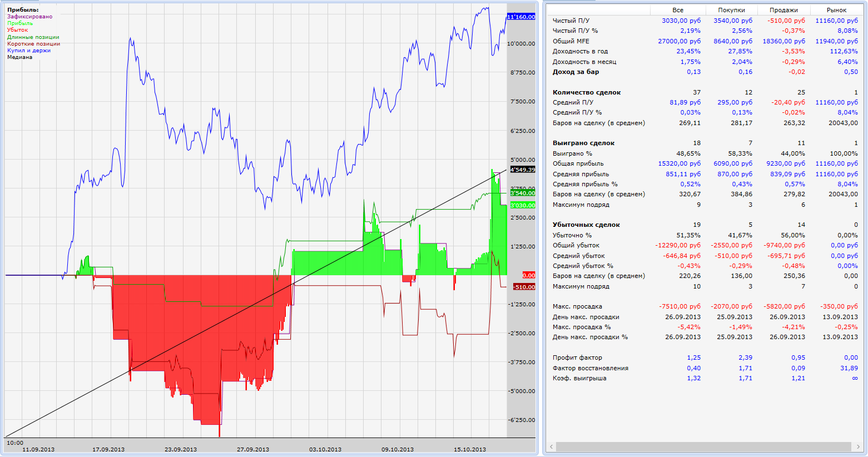
Task: Select the Чистый П/У % row label
Action: click(576, 31)
